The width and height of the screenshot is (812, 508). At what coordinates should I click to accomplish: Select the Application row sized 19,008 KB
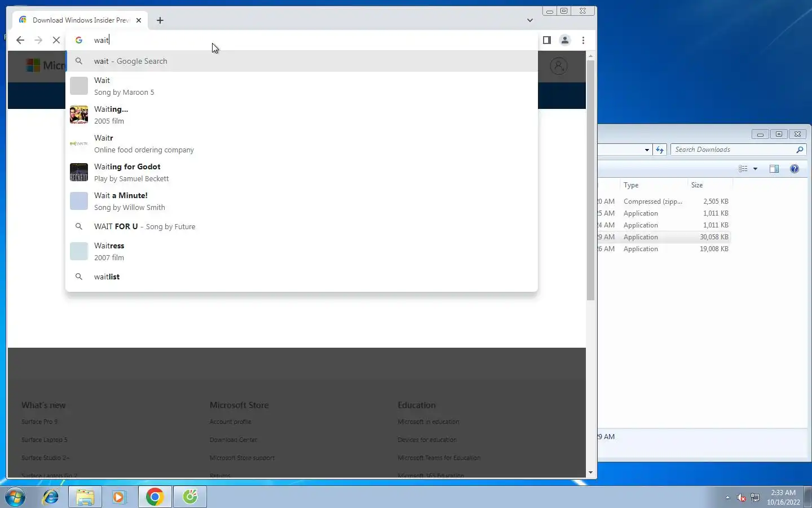664,249
